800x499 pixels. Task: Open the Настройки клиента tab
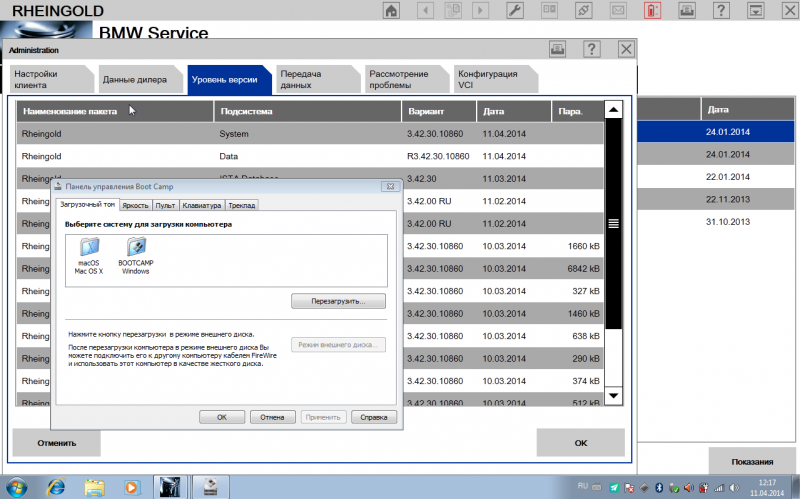[50, 79]
